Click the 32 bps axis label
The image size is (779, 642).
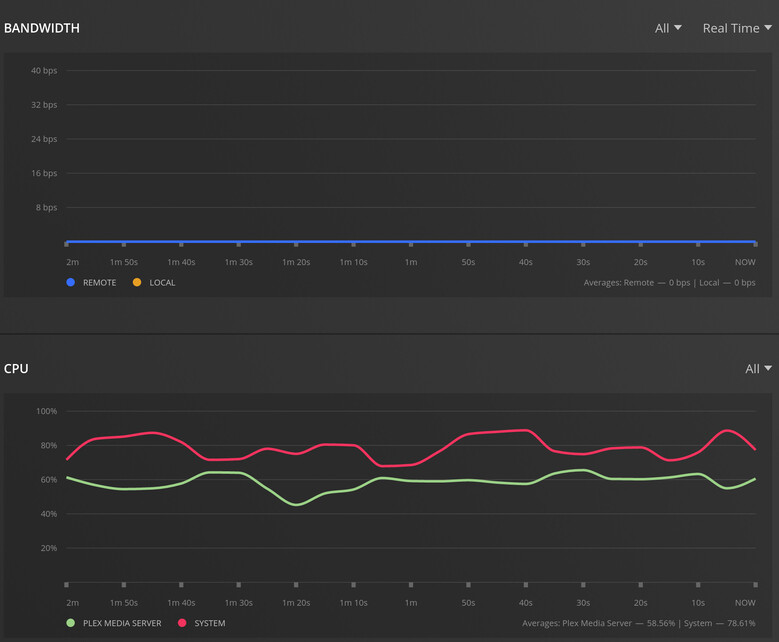pyautogui.click(x=44, y=105)
